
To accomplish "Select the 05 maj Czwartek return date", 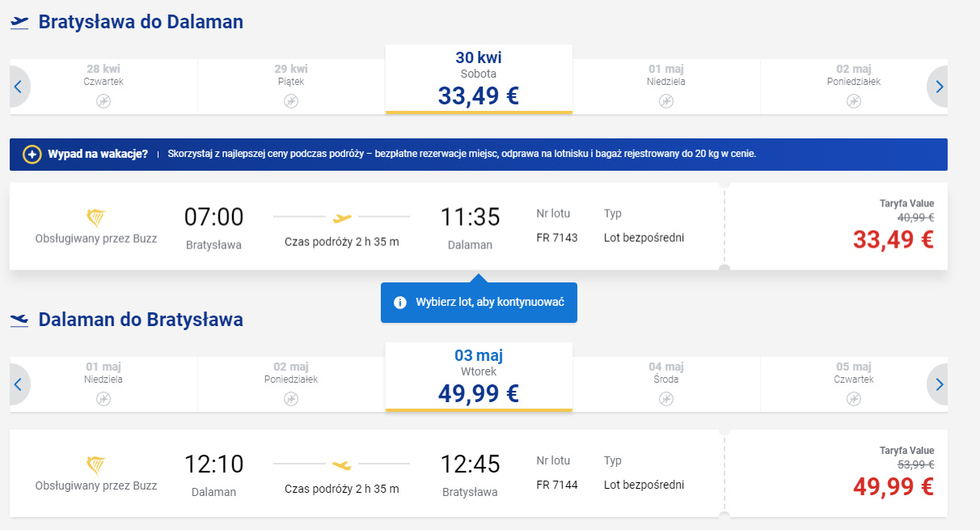I will click(854, 384).
